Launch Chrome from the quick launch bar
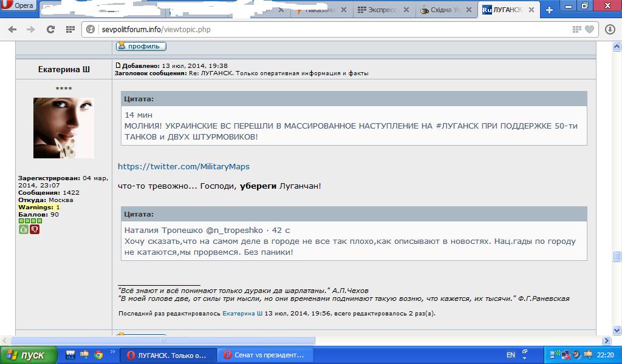Viewport: 622px width, 364px height. pos(98,354)
